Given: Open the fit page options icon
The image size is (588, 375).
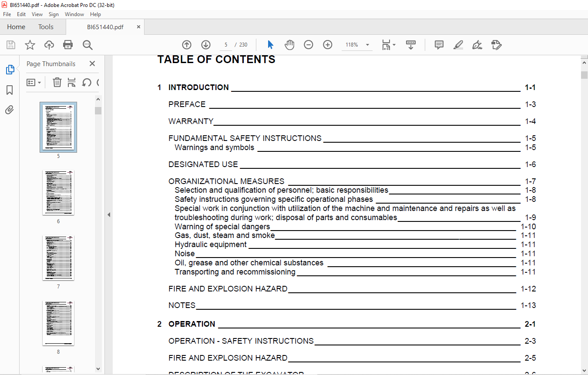Looking at the screenshot, I should tap(388, 45).
